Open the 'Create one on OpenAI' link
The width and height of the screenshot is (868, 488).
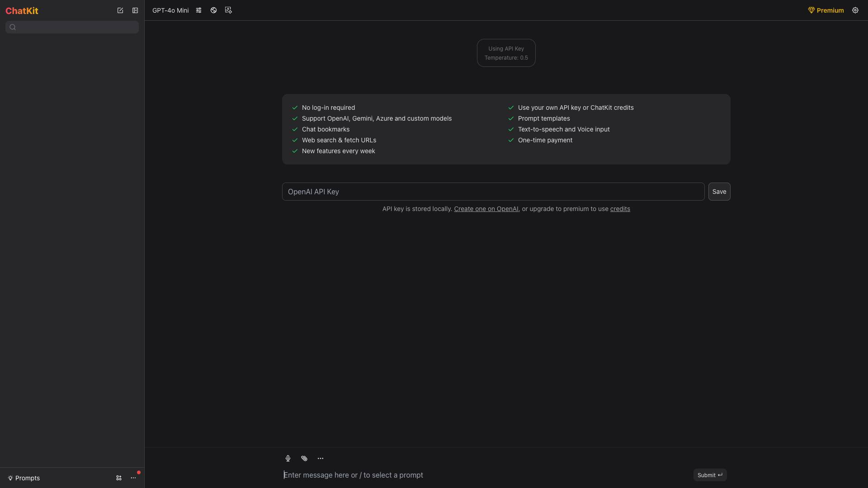(486, 209)
